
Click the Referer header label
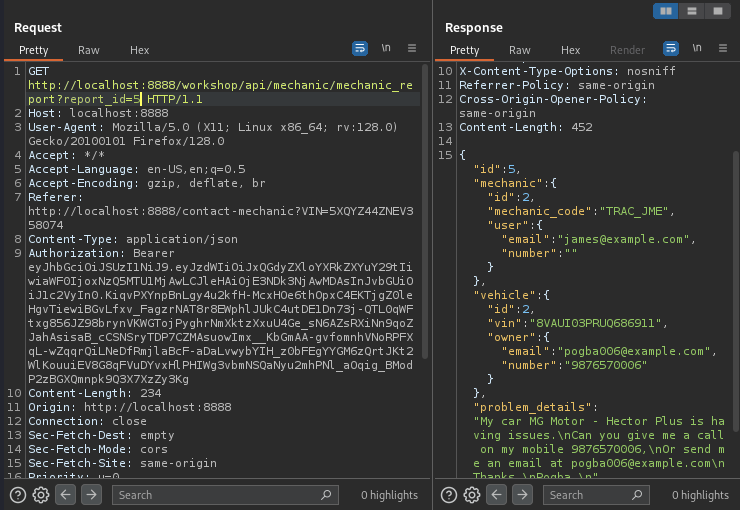pyautogui.click(x=55, y=197)
